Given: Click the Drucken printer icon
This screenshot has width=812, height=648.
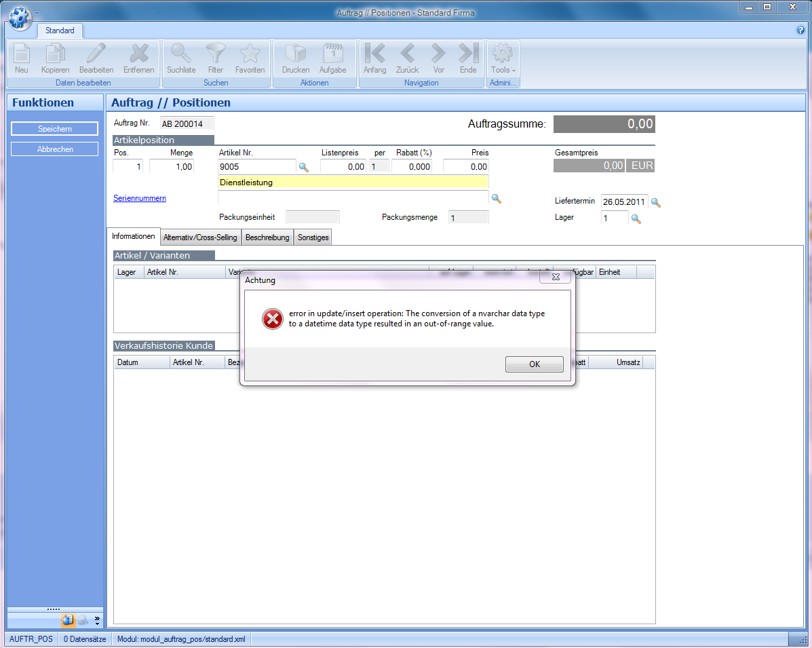Looking at the screenshot, I should click(x=296, y=54).
